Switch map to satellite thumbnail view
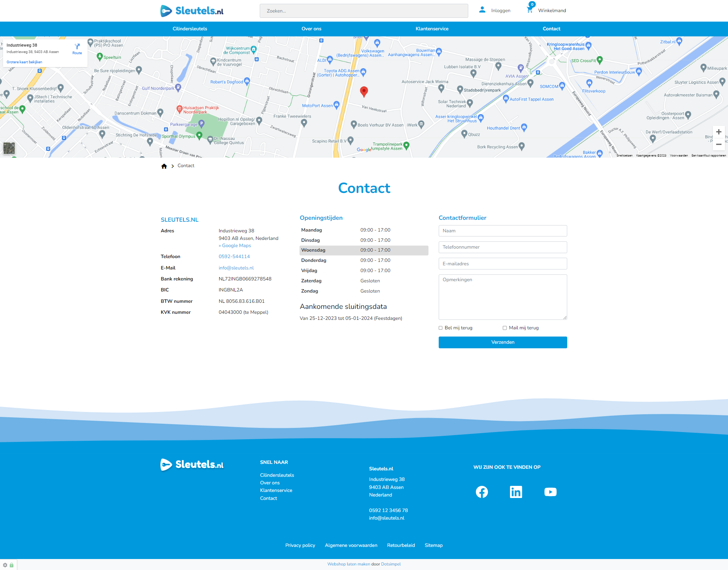The height and width of the screenshot is (570, 728). point(9,148)
